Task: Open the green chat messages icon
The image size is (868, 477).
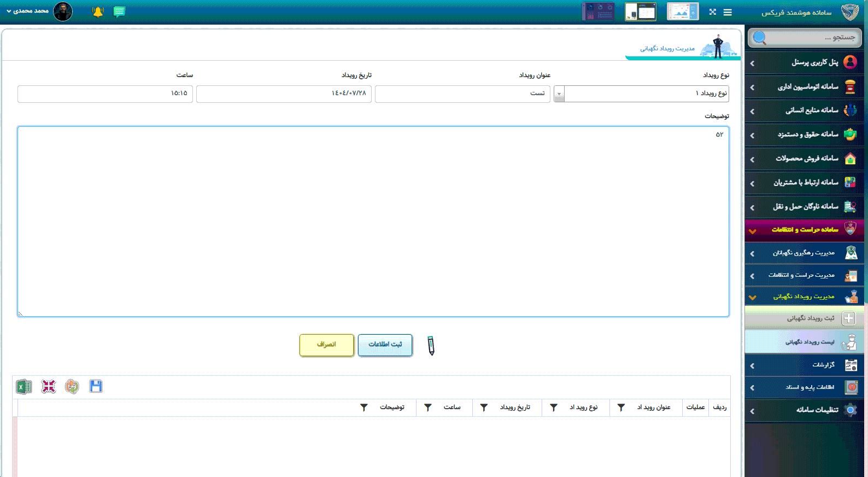Action: pos(119,11)
